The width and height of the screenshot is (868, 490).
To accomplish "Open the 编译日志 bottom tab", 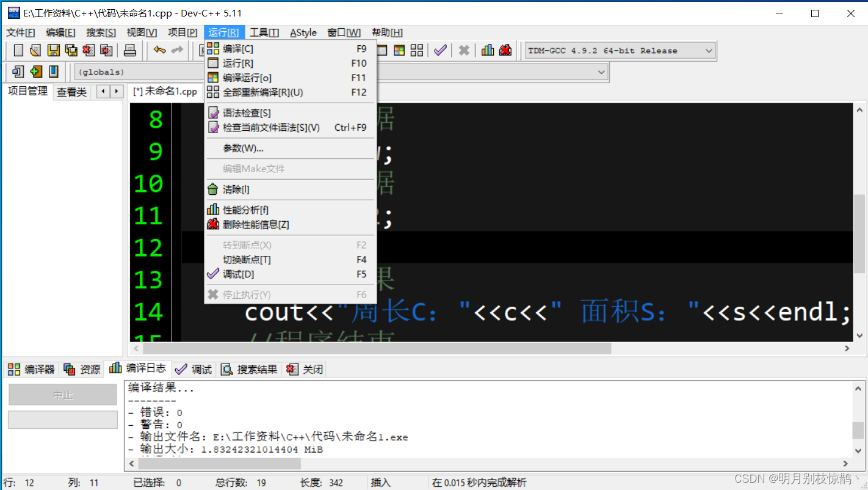I will 137,368.
